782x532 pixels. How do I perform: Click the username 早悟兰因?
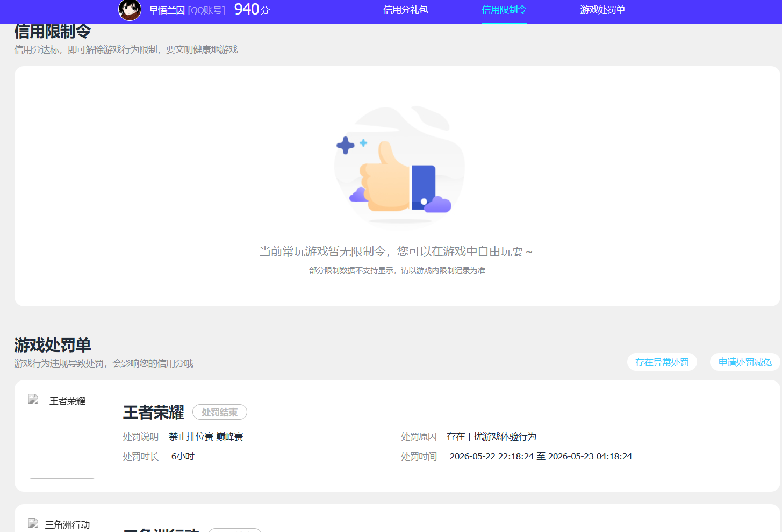(167, 10)
